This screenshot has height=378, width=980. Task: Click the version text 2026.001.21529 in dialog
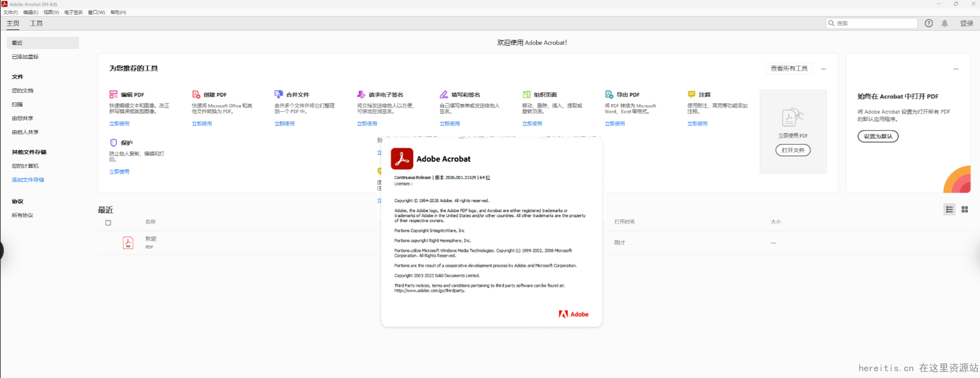(x=461, y=178)
